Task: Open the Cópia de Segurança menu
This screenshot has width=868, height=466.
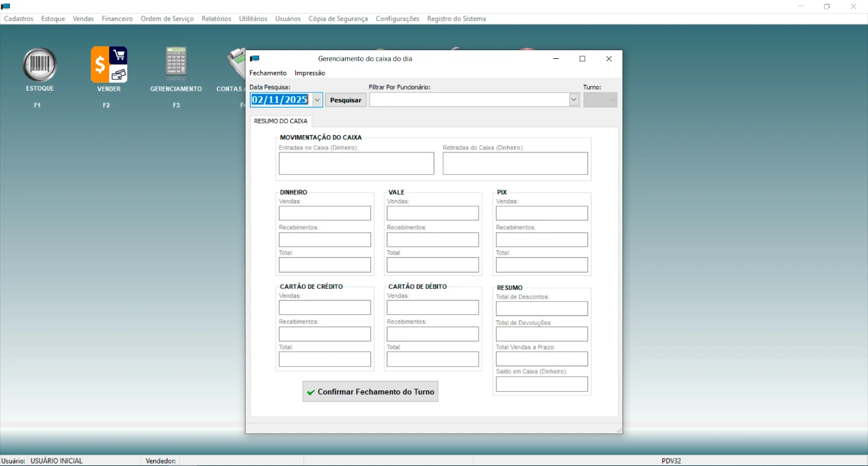Action: 338,19
